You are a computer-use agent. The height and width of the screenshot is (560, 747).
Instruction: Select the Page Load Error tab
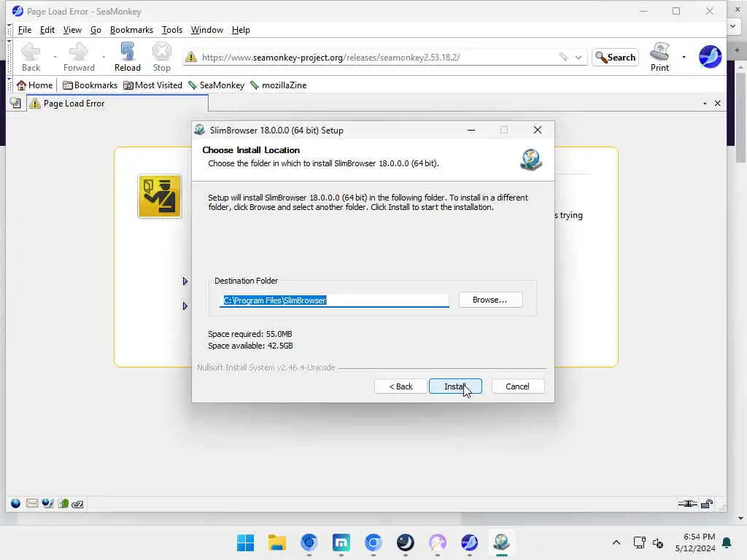tap(117, 104)
